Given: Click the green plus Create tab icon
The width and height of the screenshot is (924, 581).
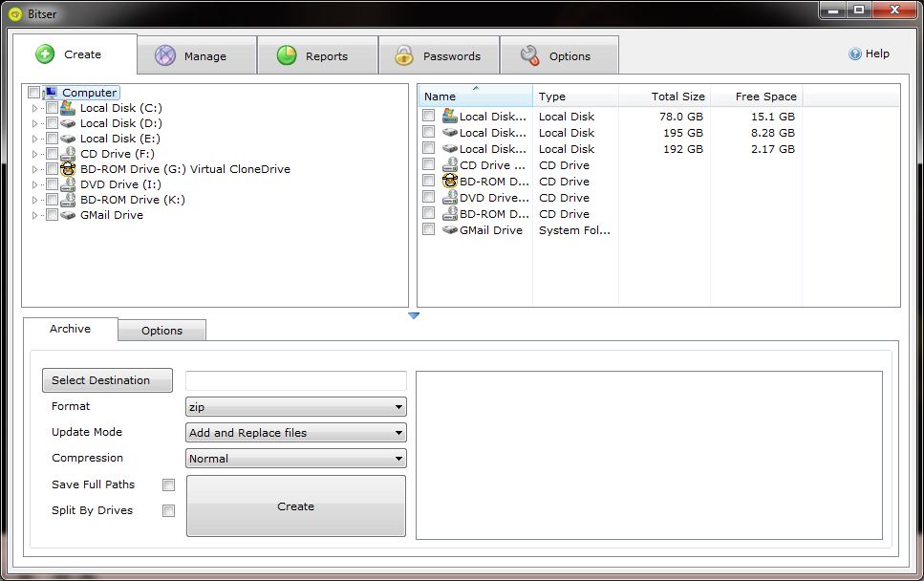Looking at the screenshot, I should [x=45, y=54].
